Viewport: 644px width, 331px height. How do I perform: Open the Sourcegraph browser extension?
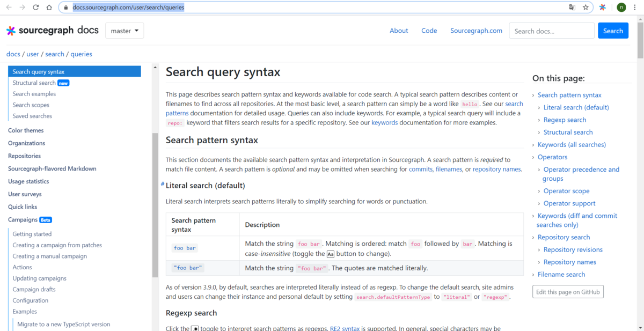pos(603,8)
